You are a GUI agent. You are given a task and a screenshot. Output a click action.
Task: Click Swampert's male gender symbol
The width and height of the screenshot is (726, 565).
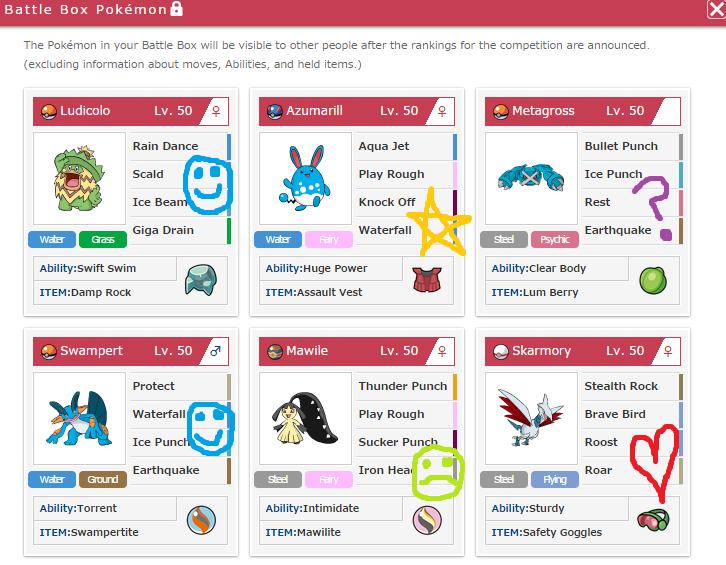[x=215, y=351]
